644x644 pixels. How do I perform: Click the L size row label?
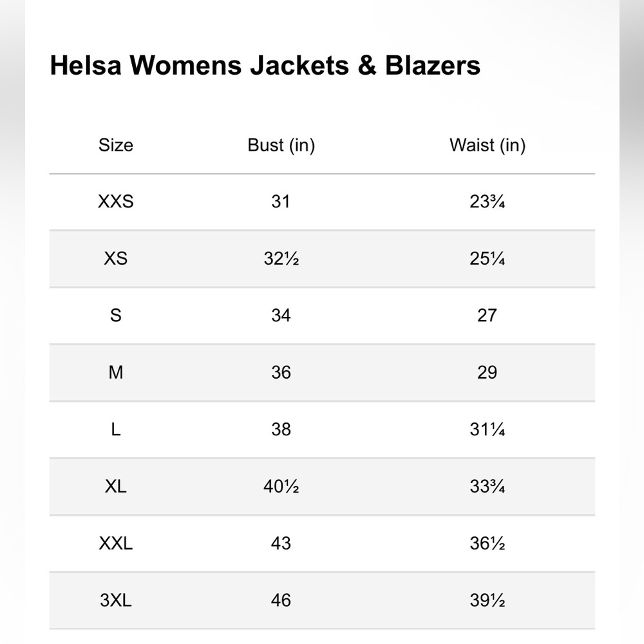pyautogui.click(x=116, y=430)
